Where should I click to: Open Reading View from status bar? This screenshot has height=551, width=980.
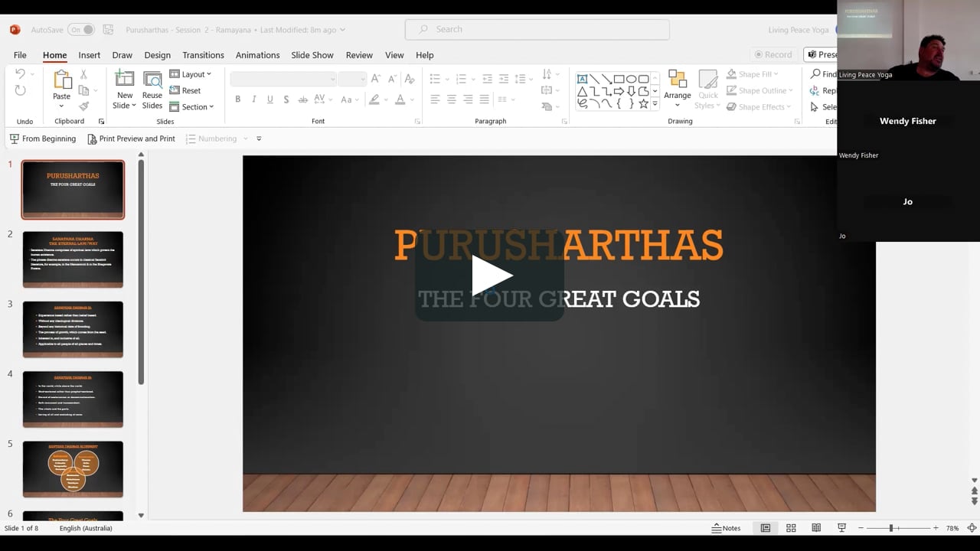(x=816, y=528)
